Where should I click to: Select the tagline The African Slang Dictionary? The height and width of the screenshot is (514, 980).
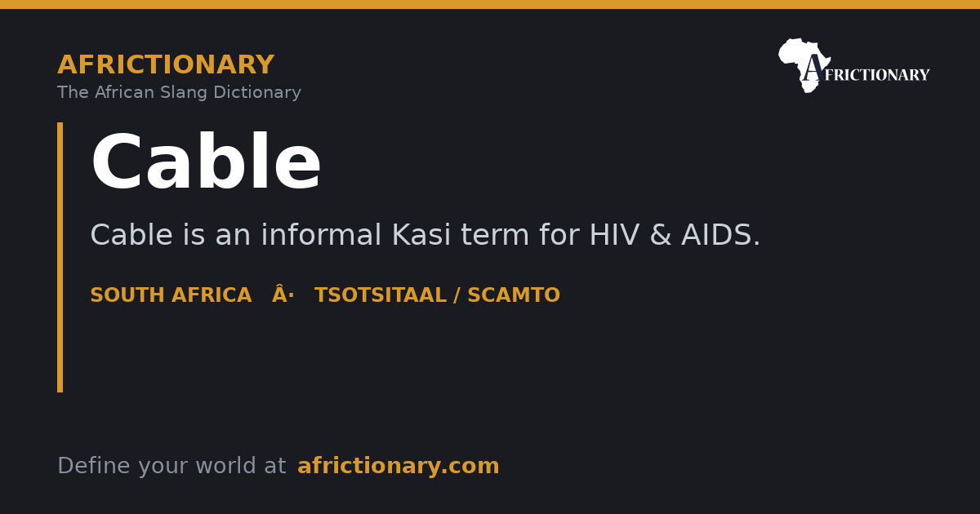(179, 93)
